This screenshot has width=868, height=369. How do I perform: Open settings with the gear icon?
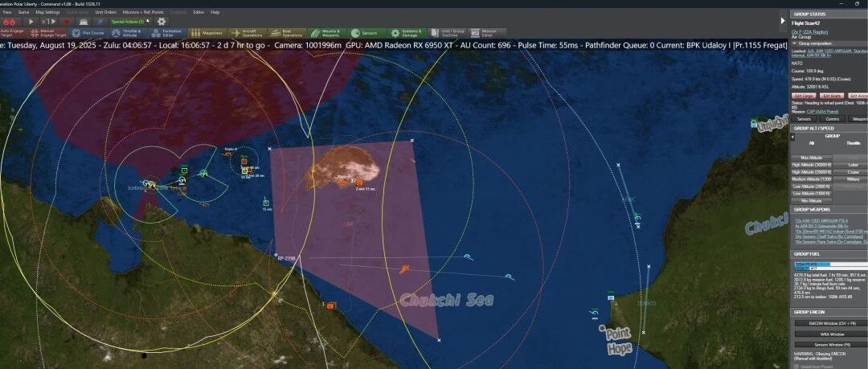(x=162, y=22)
